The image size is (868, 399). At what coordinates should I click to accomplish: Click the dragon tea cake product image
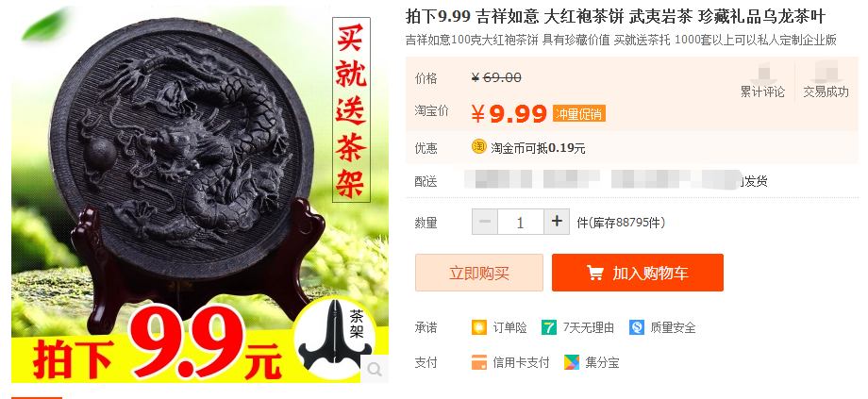tap(200, 193)
